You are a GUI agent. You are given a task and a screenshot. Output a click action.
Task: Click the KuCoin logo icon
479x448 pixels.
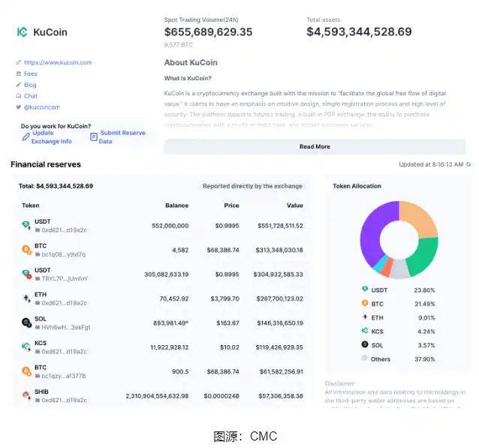point(23,32)
